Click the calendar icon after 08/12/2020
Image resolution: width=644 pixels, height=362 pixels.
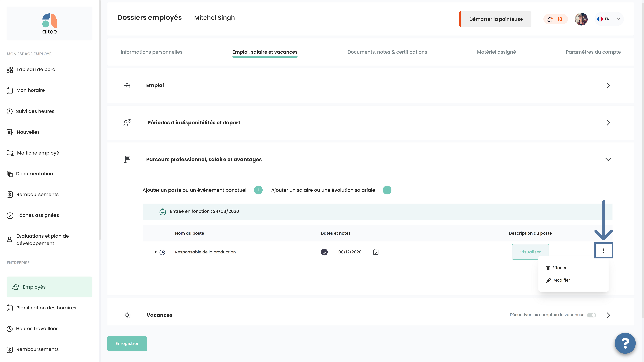[376, 252]
